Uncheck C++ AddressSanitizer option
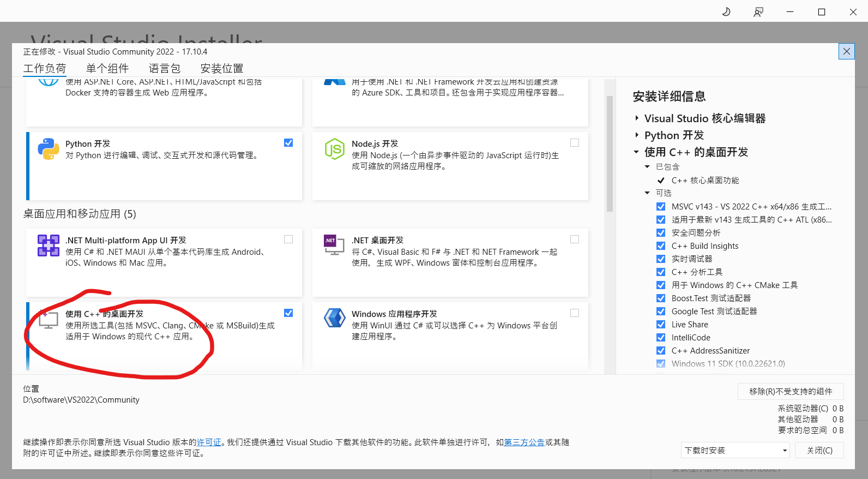Image resolution: width=868 pixels, height=479 pixels. [661, 351]
